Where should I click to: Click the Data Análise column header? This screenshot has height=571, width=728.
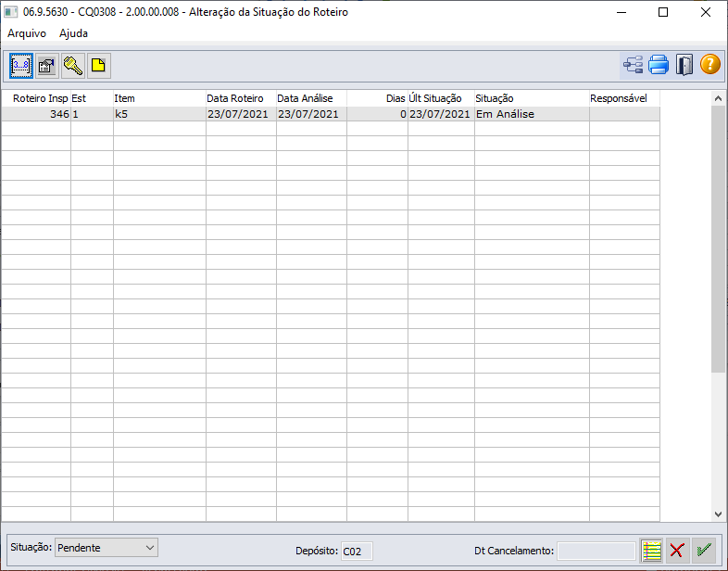(311, 98)
